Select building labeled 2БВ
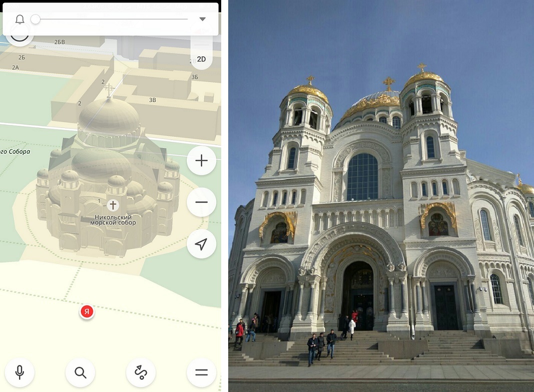 click(x=59, y=42)
